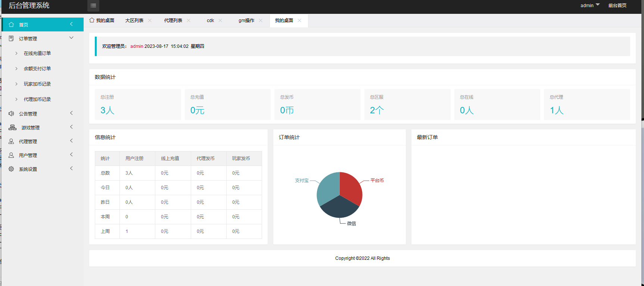Click the 公告管理 speaker icon

click(11, 114)
